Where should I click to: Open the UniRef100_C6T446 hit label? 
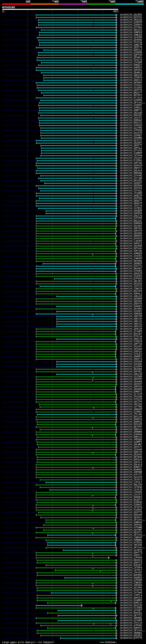(131, 593)
